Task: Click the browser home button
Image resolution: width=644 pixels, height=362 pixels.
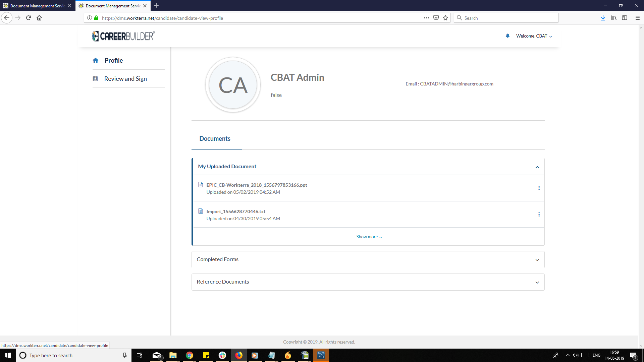Action: point(39,18)
